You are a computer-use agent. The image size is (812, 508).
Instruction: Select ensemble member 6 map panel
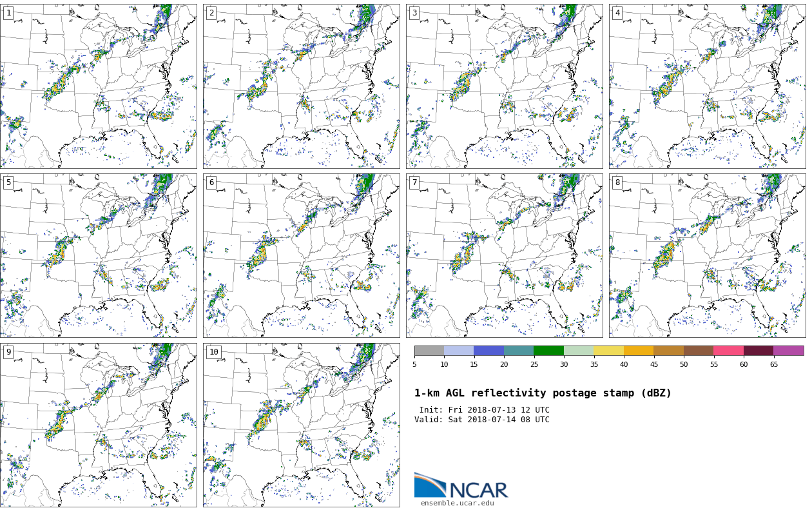tap(302, 256)
